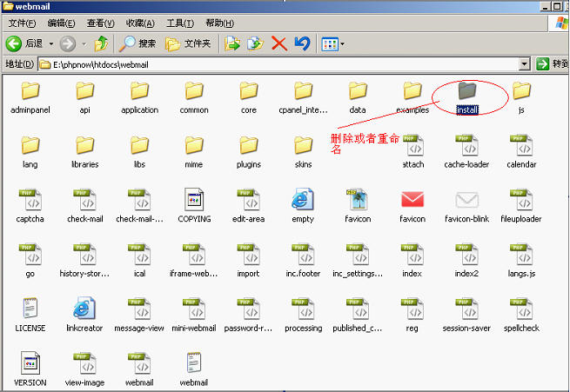Screen dimensions: 570x392
Task: Select the api folder
Action: click(x=84, y=97)
